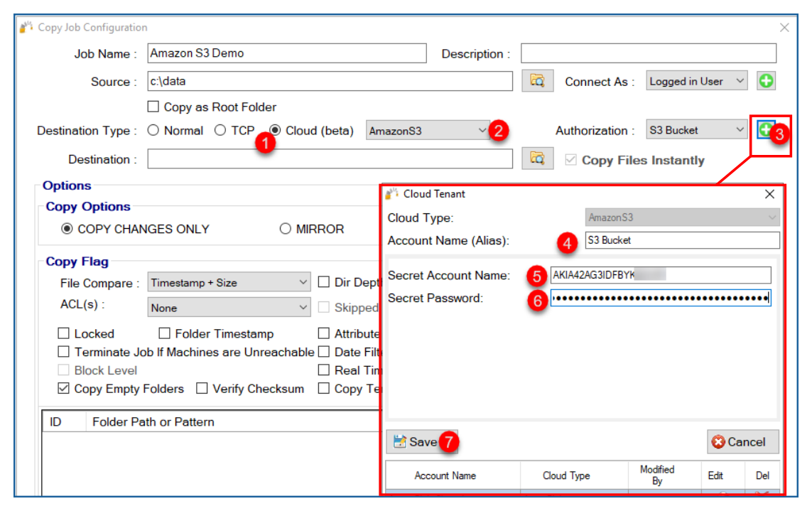The image size is (812, 511).
Task: Select the Cloud (beta) destination type
Action: point(275,130)
